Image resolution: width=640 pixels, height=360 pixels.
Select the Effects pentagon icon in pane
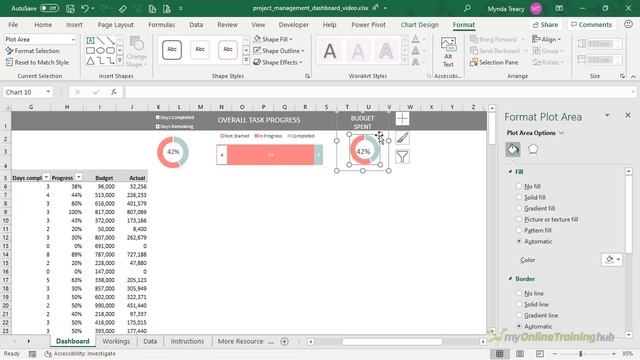[x=533, y=149]
